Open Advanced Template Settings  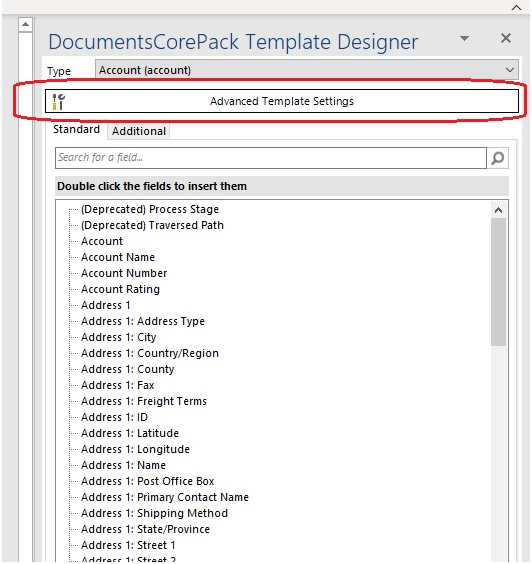[x=282, y=101]
